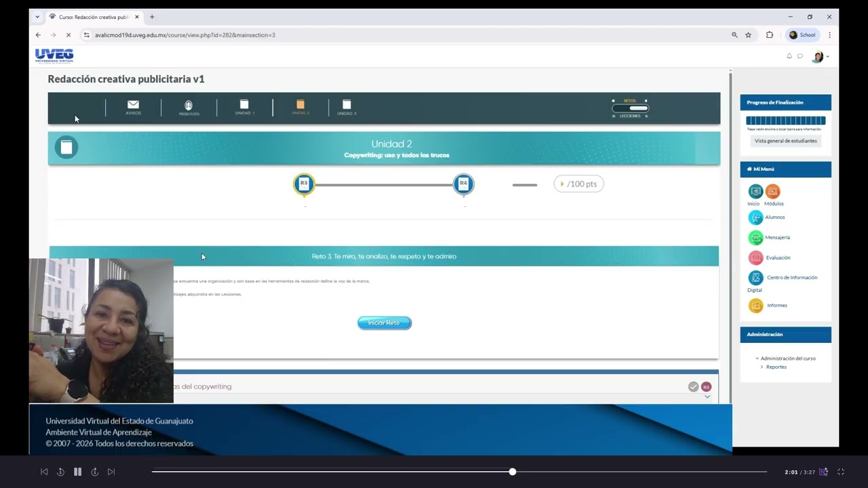Toggle the Retos / Lecciones switch
This screenshot has width=868, height=488.
[631, 108]
